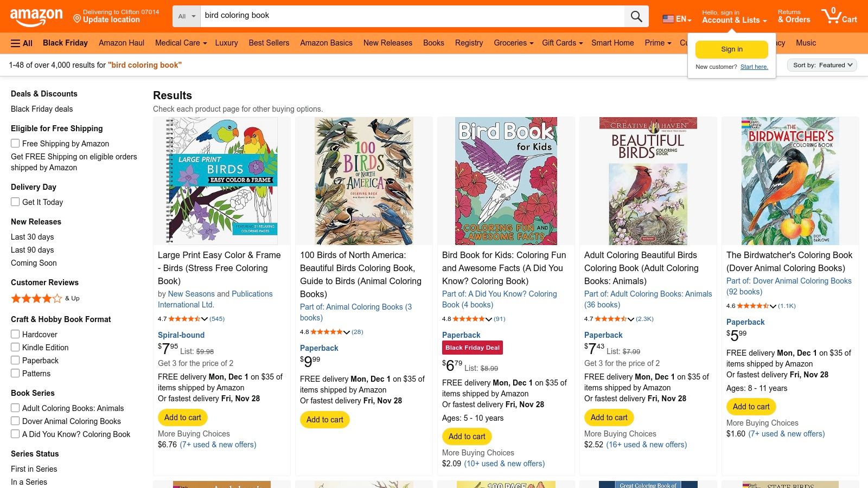
Task: Enable the Get It Today filter
Action: click(15, 202)
